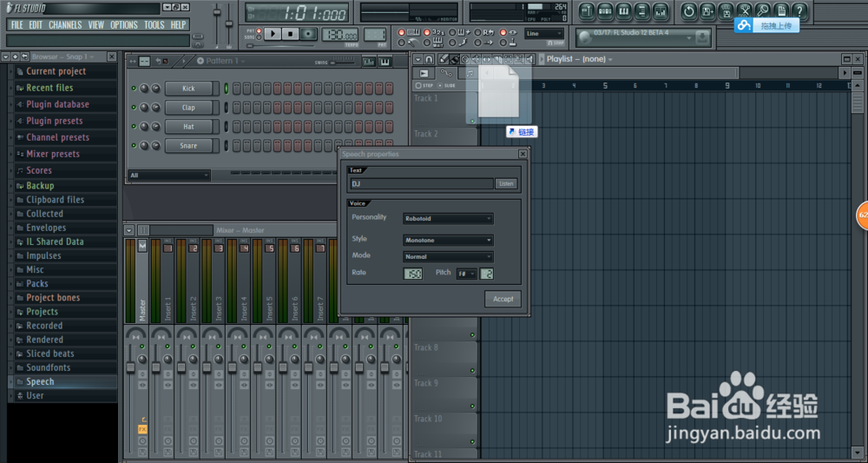The image size is (868, 463).
Task: Open the All channel filter dropdown
Action: tap(169, 175)
